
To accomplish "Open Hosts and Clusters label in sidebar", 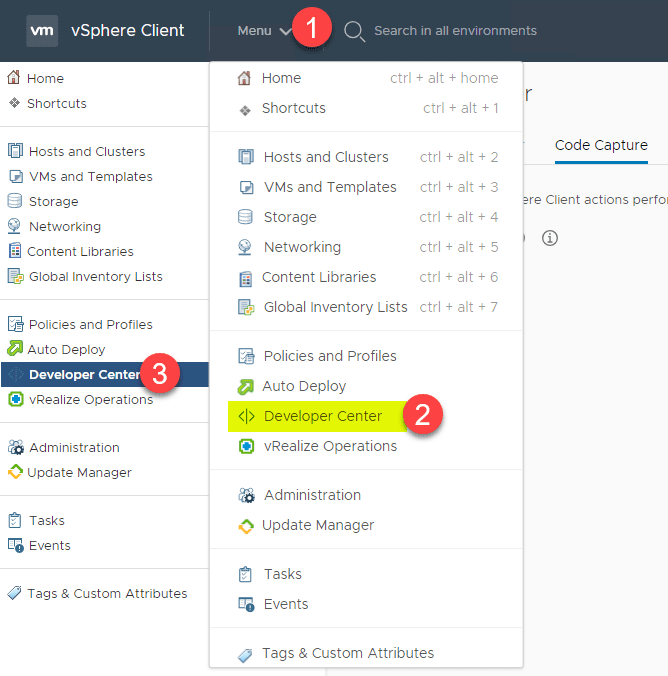I will (x=87, y=151).
